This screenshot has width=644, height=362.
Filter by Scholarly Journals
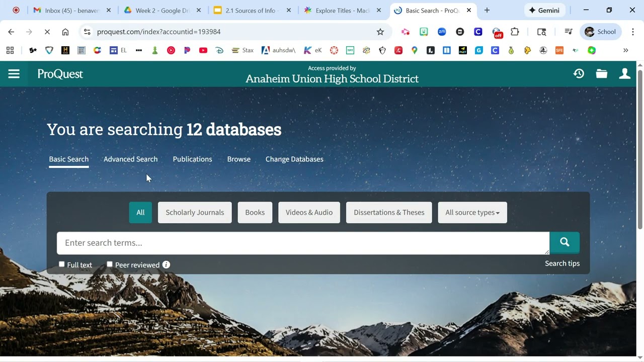(x=195, y=212)
